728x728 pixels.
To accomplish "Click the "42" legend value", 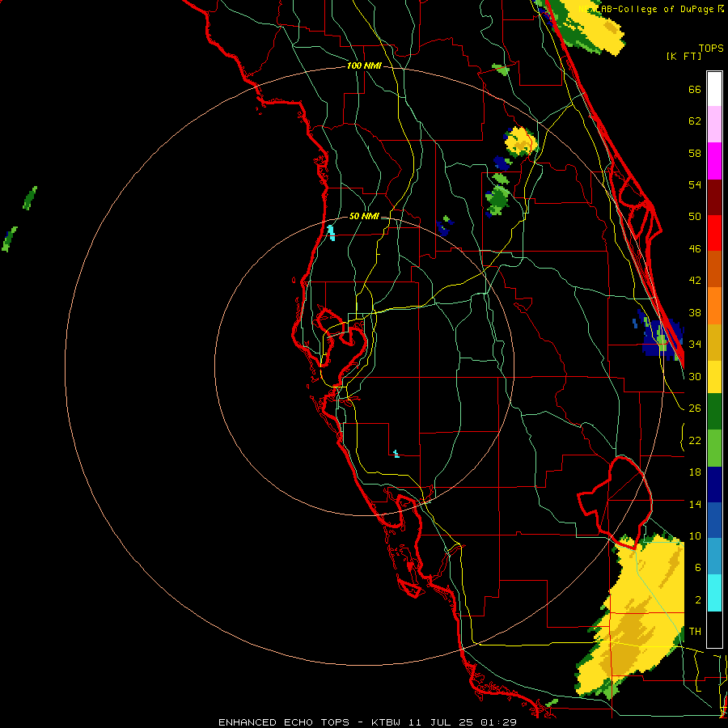I will (x=695, y=281).
